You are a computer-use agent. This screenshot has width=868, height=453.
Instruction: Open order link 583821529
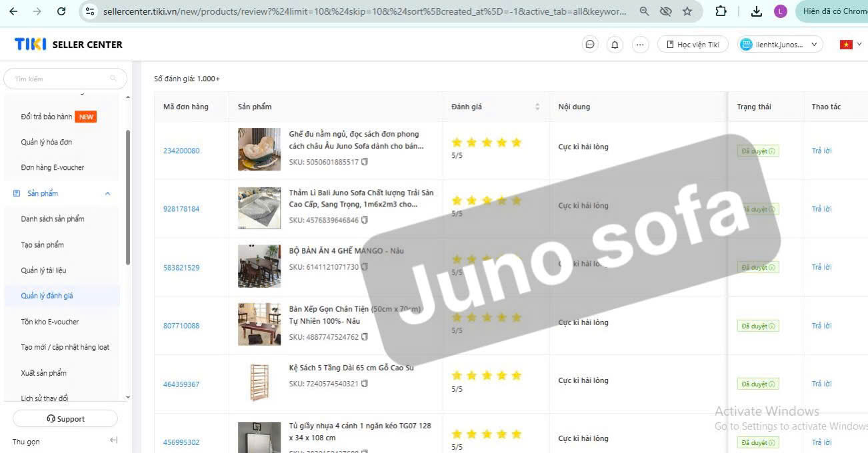pyautogui.click(x=181, y=267)
